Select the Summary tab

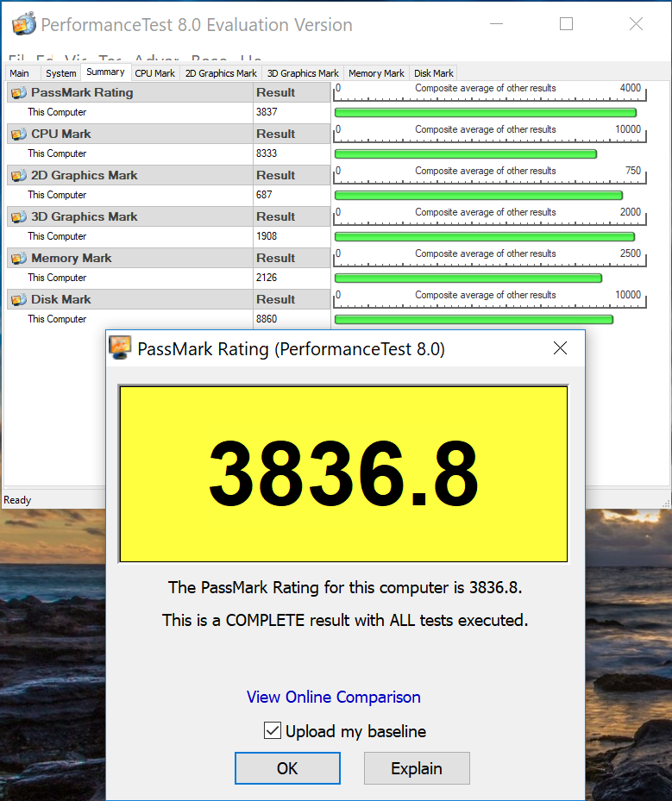coord(105,72)
